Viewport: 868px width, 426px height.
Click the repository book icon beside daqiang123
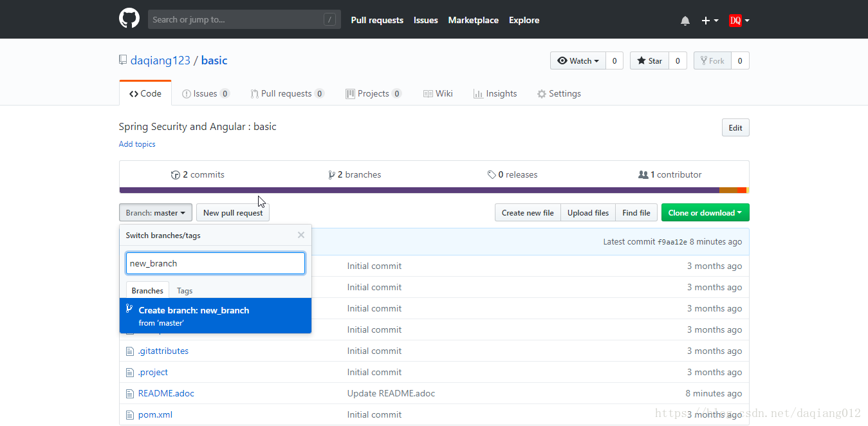[x=123, y=60]
